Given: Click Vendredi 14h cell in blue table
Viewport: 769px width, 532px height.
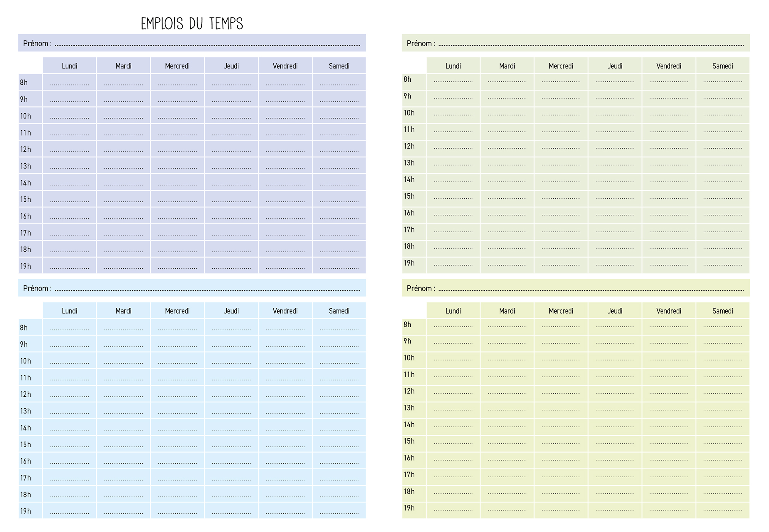Looking at the screenshot, I should point(285,427).
